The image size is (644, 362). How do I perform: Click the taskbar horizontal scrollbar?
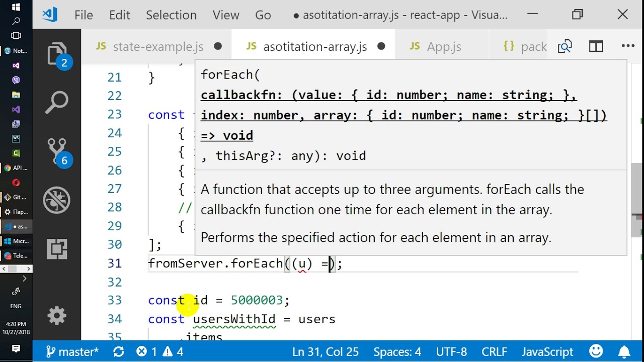16,269
